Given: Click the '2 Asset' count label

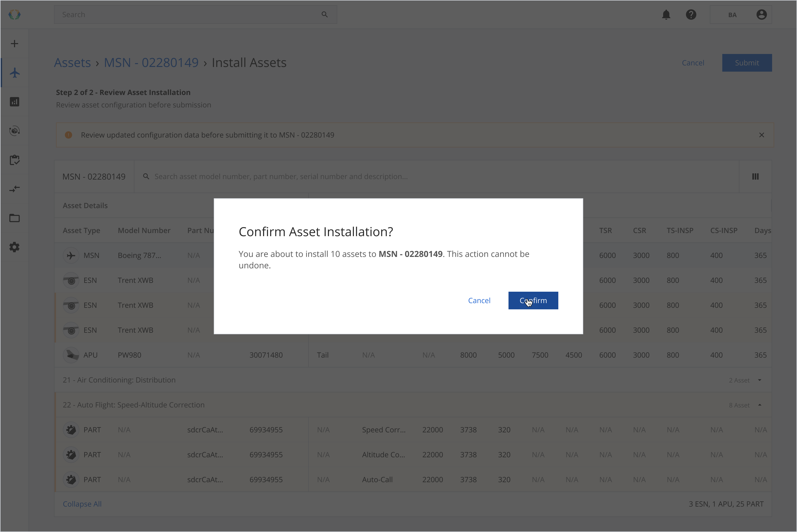Looking at the screenshot, I should (x=739, y=380).
